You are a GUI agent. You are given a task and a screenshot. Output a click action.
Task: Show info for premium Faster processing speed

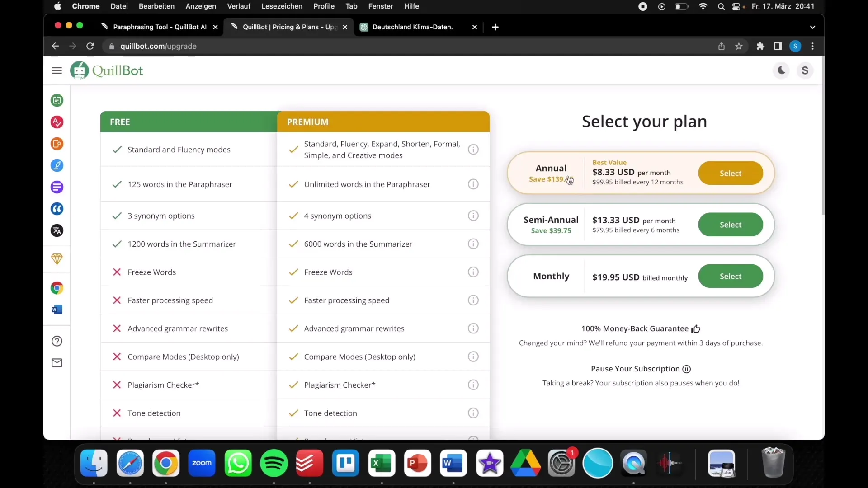473,300
